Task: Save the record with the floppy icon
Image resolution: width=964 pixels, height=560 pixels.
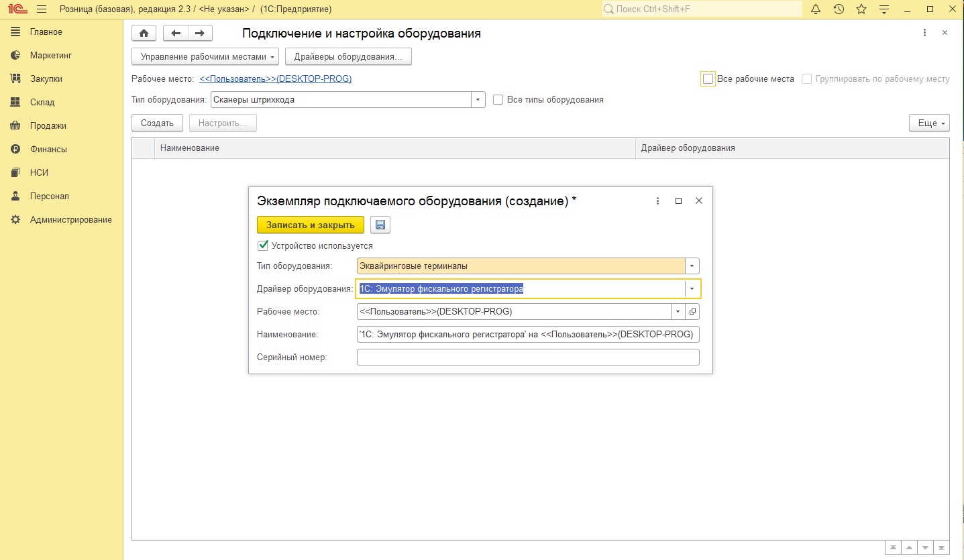Action: point(380,225)
